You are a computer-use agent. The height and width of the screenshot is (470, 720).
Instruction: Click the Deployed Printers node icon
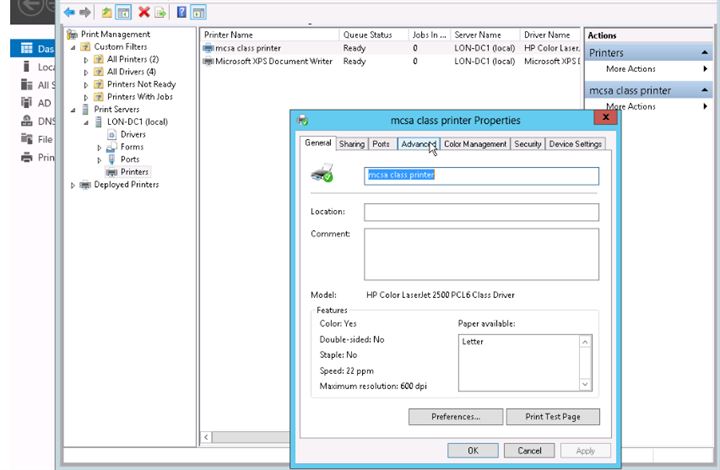[85, 185]
